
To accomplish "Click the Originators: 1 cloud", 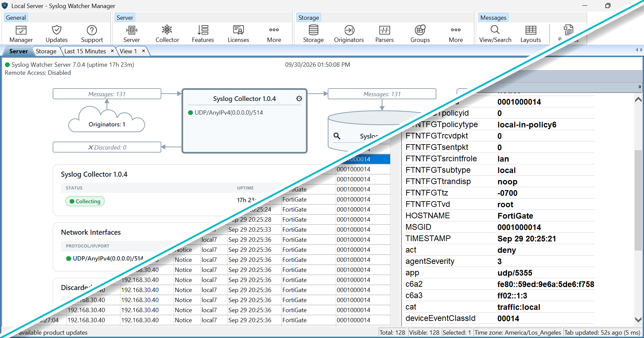I will click(x=107, y=119).
